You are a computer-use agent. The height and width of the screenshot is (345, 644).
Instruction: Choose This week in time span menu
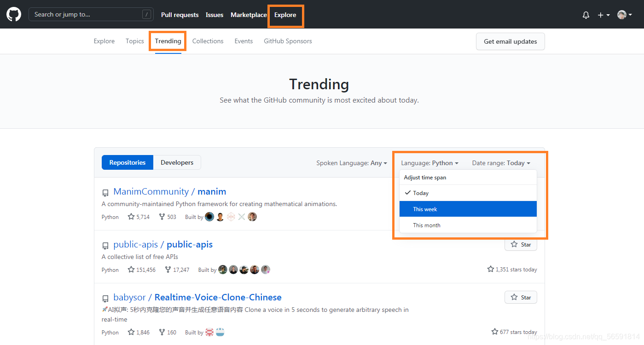click(468, 209)
